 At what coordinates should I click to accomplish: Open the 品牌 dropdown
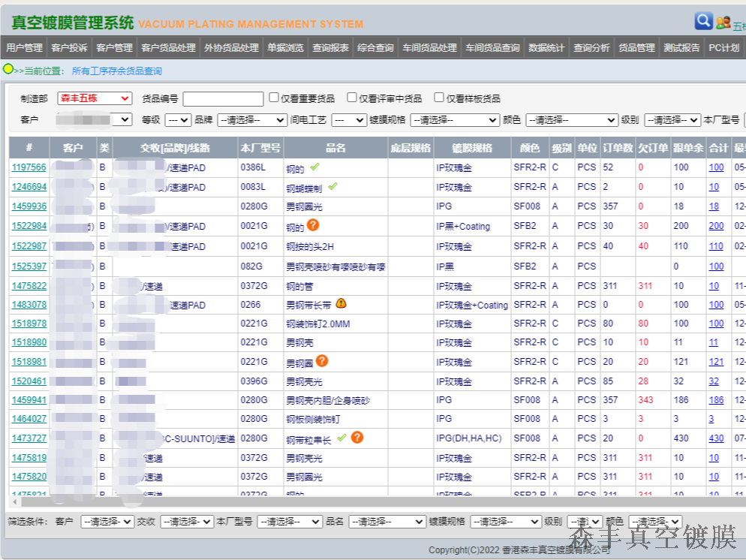coord(252,120)
